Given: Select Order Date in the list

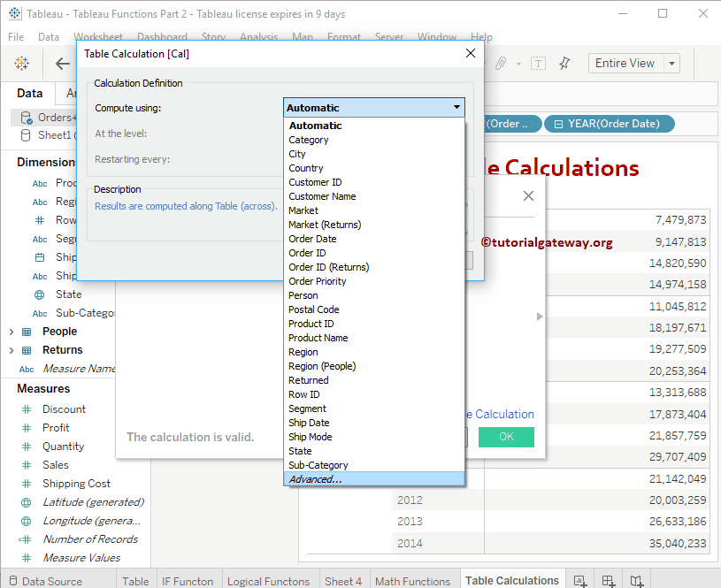Looking at the screenshot, I should (312, 239).
